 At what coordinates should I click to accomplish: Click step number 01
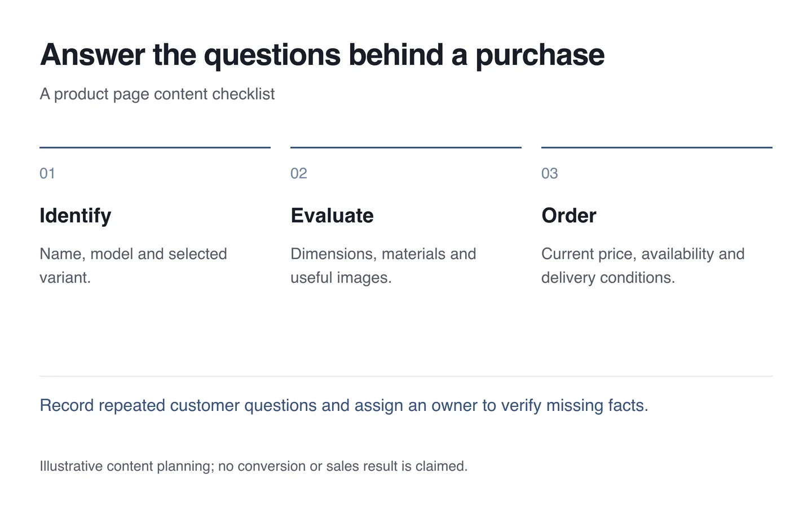pos(47,173)
